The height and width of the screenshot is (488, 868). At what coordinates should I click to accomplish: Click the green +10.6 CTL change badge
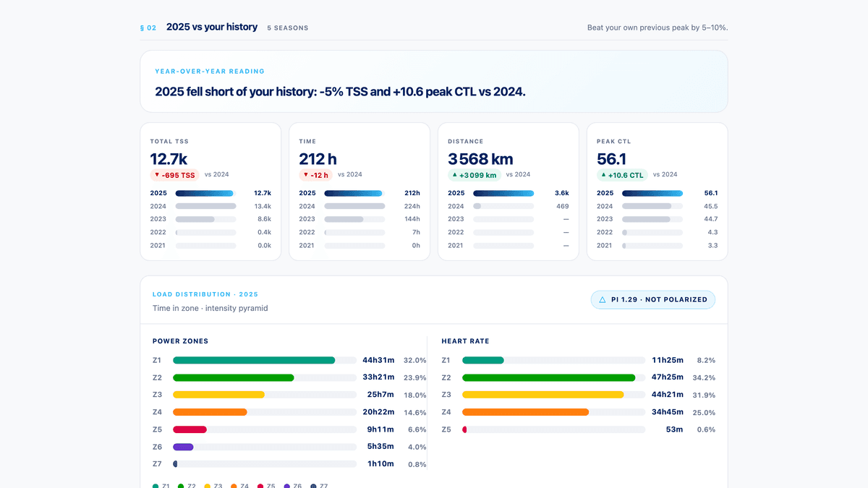[622, 175]
